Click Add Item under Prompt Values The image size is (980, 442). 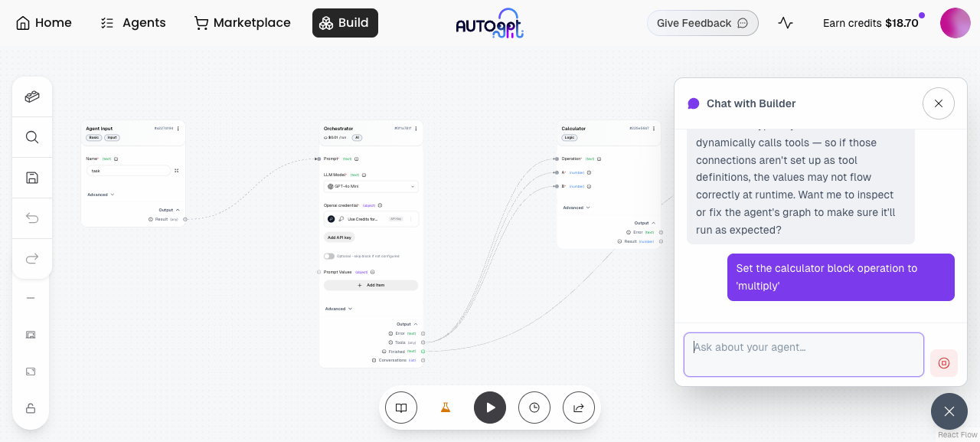371,285
